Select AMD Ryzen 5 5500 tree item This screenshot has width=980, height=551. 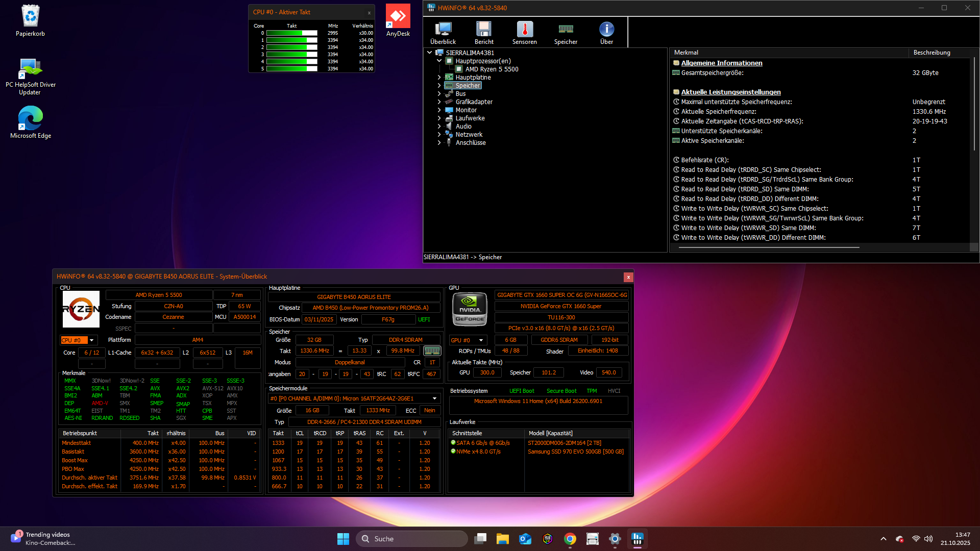click(491, 69)
